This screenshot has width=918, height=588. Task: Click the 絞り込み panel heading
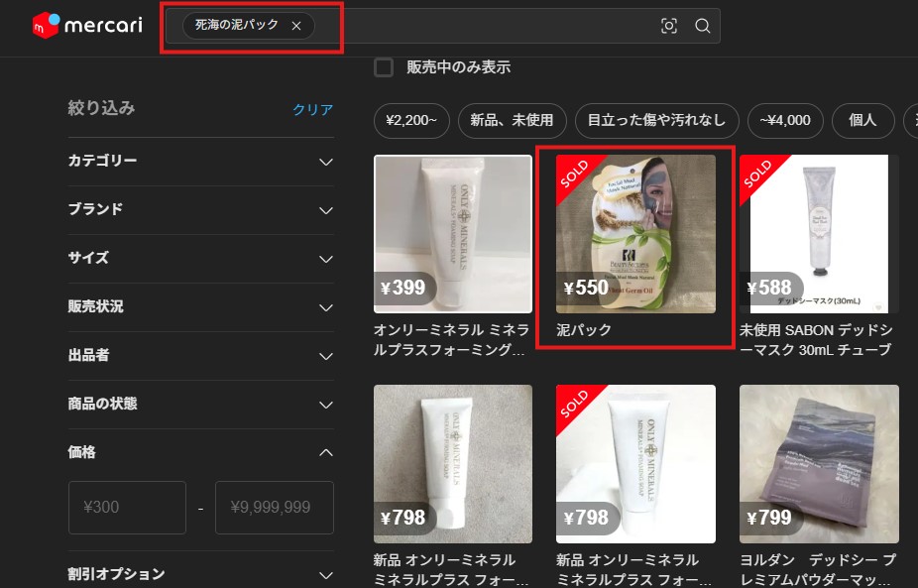pyautogui.click(x=109, y=108)
